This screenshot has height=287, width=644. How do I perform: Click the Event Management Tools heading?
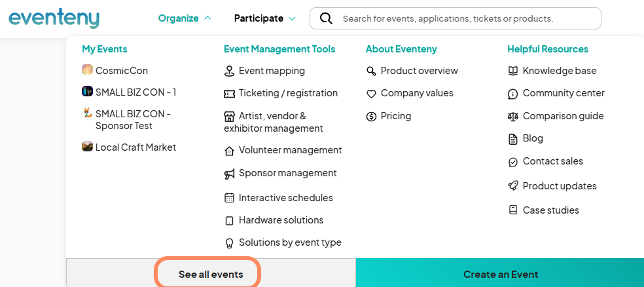(x=279, y=49)
